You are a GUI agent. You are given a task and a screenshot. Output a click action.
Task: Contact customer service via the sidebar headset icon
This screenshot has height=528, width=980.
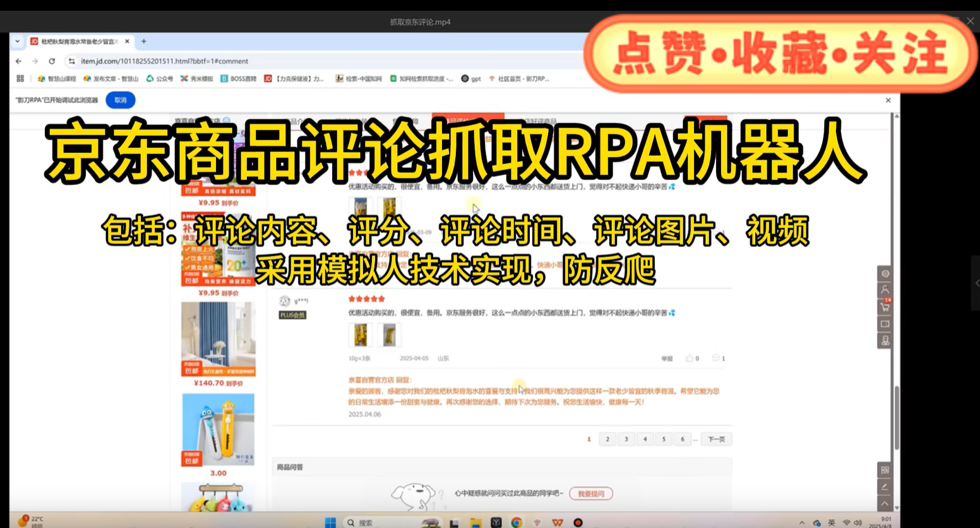click(x=885, y=340)
